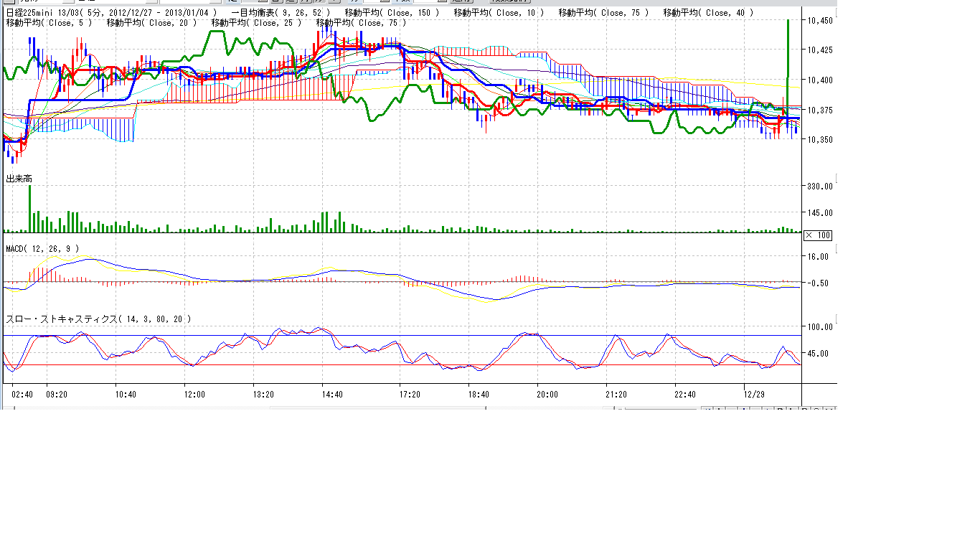Click the 移動平均(Close, 10) legend label
Image resolution: width=980 pixels, height=551 pixels.
pos(499,13)
